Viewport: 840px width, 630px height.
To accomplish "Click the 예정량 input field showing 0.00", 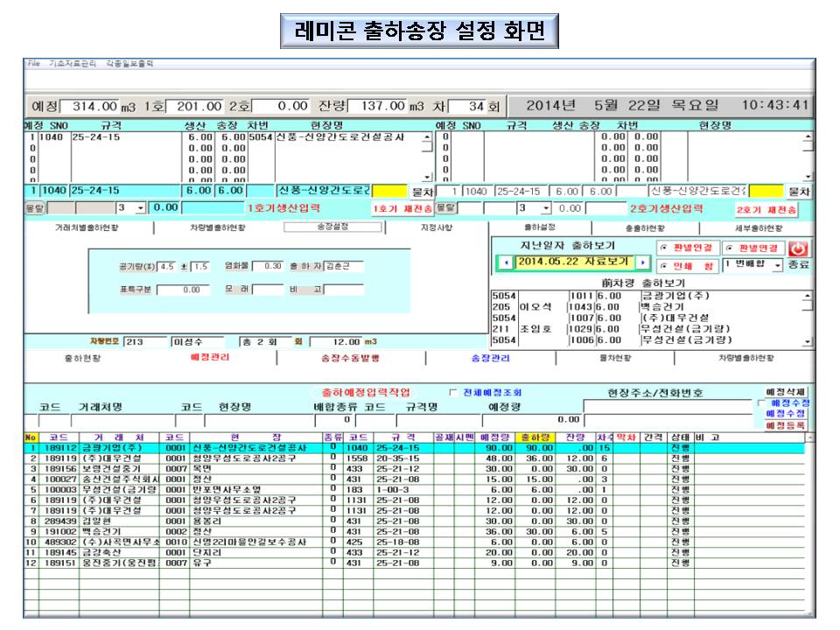I will click(x=533, y=420).
